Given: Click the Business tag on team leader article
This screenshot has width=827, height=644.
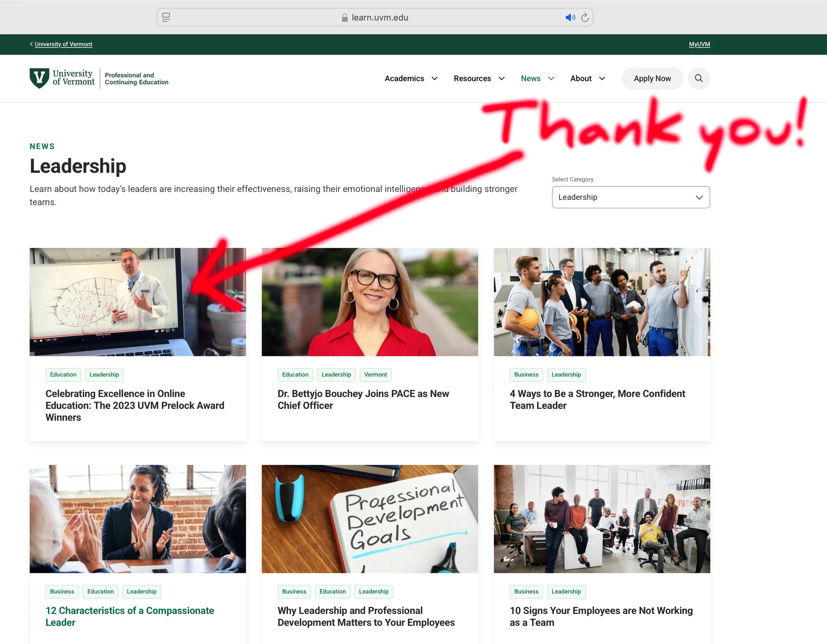Looking at the screenshot, I should pos(526,374).
